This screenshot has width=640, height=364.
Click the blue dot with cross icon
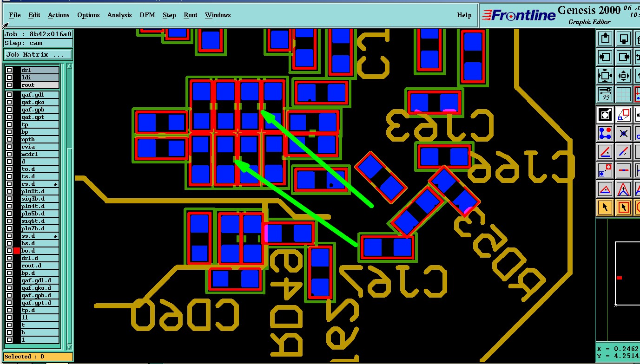(x=624, y=133)
